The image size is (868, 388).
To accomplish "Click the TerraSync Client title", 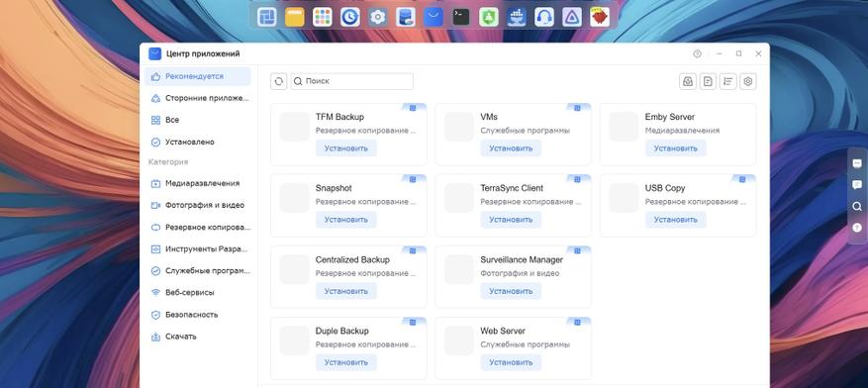I will pos(512,188).
